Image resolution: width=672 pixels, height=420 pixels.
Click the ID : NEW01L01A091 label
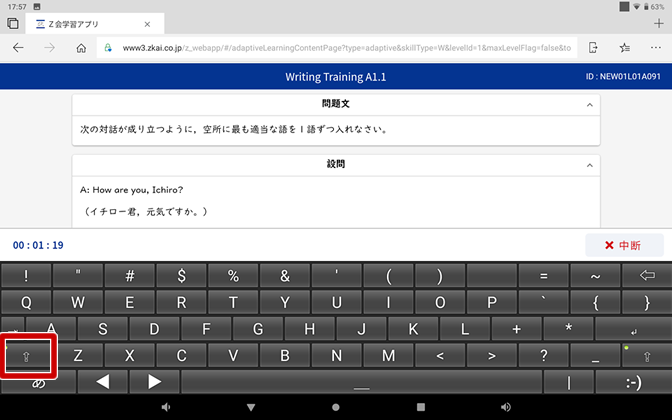click(623, 77)
